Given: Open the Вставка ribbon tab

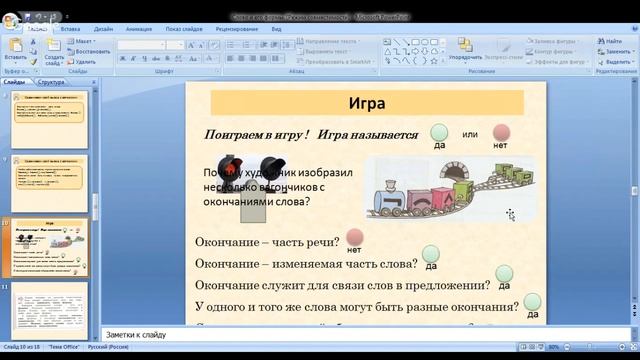Looking at the screenshot, I should point(70,29).
